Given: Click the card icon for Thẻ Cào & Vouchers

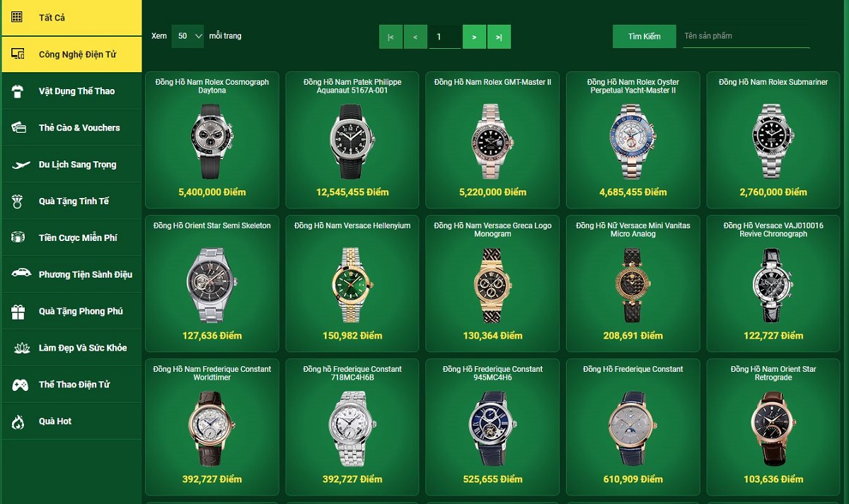Looking at the screenshot, I should coord(18,127).
